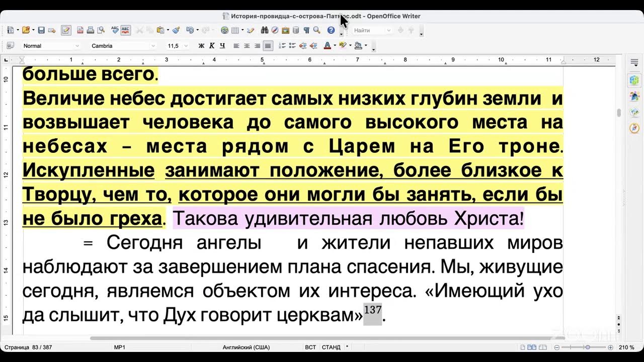Screen dimensions: 644x362
Task: Click the New Document icon
Action: (x=10, y=30)
